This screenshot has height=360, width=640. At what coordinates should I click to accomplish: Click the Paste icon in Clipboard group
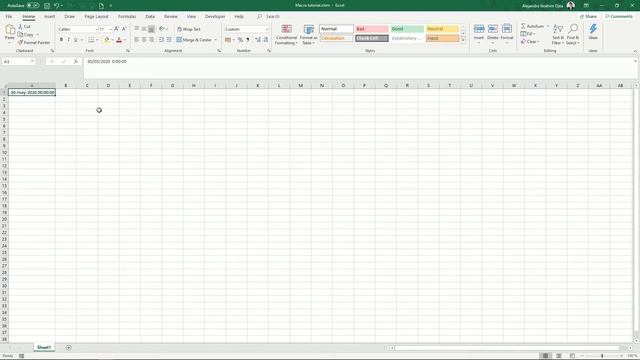coord(10,30)
